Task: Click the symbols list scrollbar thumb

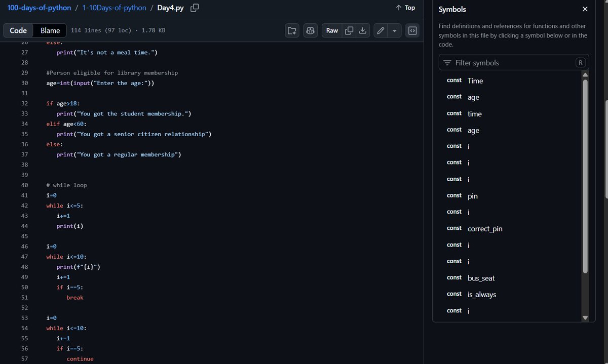Action: click(586, 176)
